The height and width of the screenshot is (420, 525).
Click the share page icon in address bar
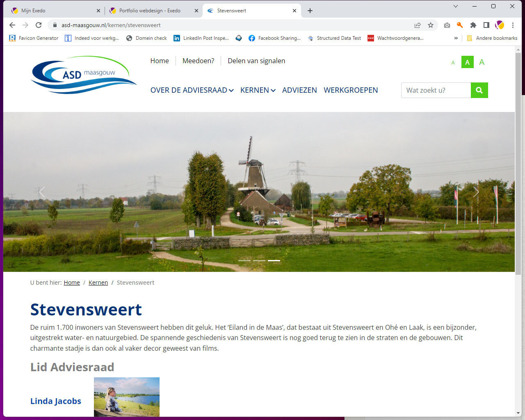418,25
